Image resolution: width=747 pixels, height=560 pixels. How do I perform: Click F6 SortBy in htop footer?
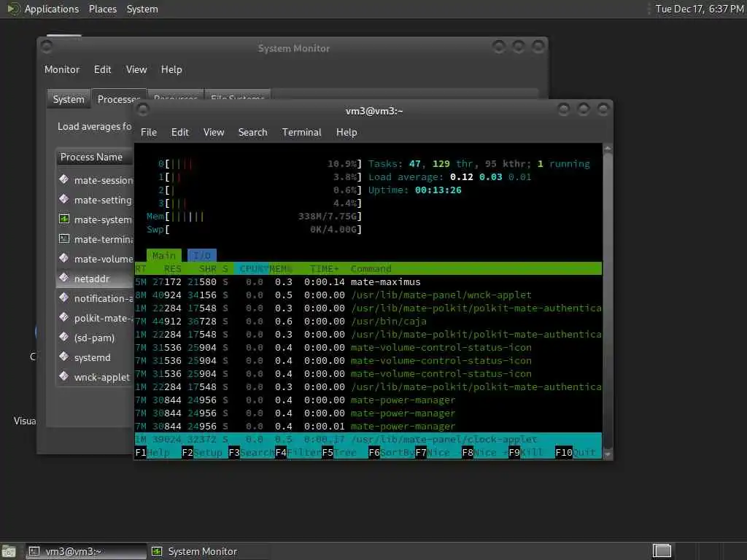pos(392,452)
